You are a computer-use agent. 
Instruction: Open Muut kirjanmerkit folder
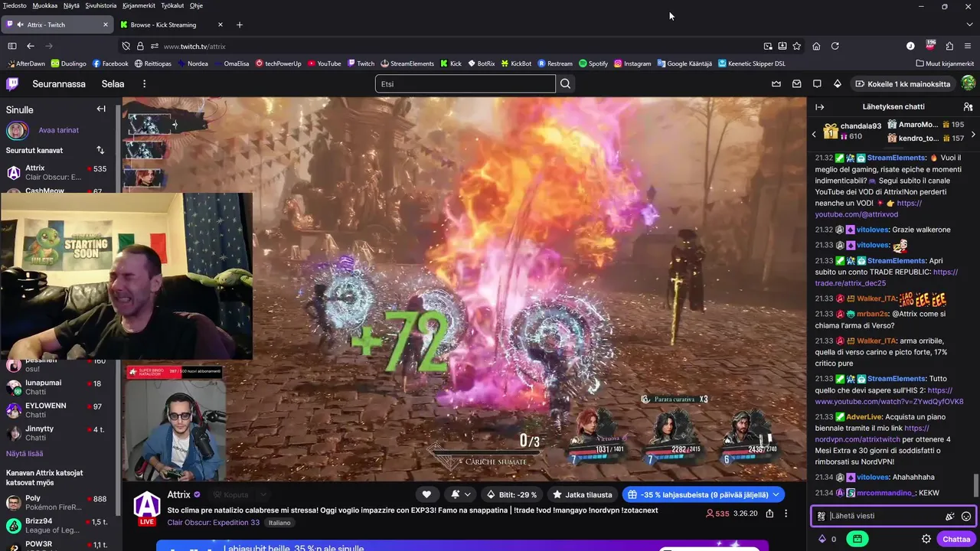944,64
